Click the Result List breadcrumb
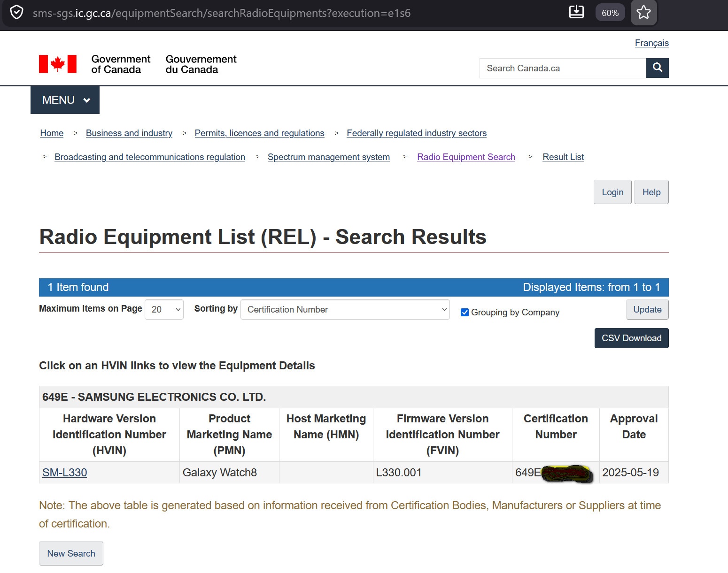Viewport: 728px width, 573px height. click(x=563, y=157)
